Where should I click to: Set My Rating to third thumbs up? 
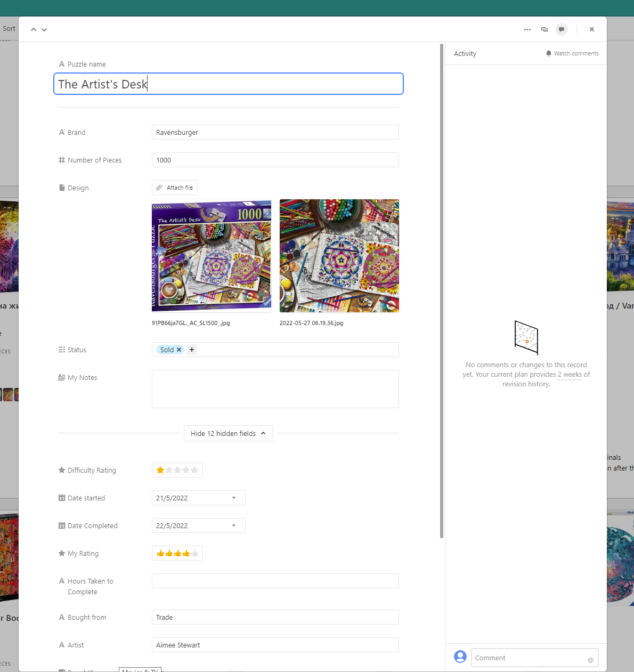coord(177,553)
